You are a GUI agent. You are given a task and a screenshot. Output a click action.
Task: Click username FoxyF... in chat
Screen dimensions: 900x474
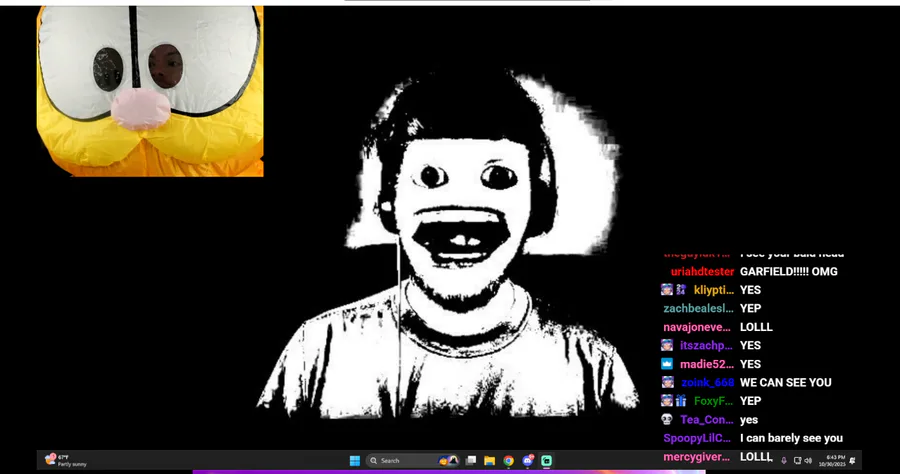(x=713, y=401)
